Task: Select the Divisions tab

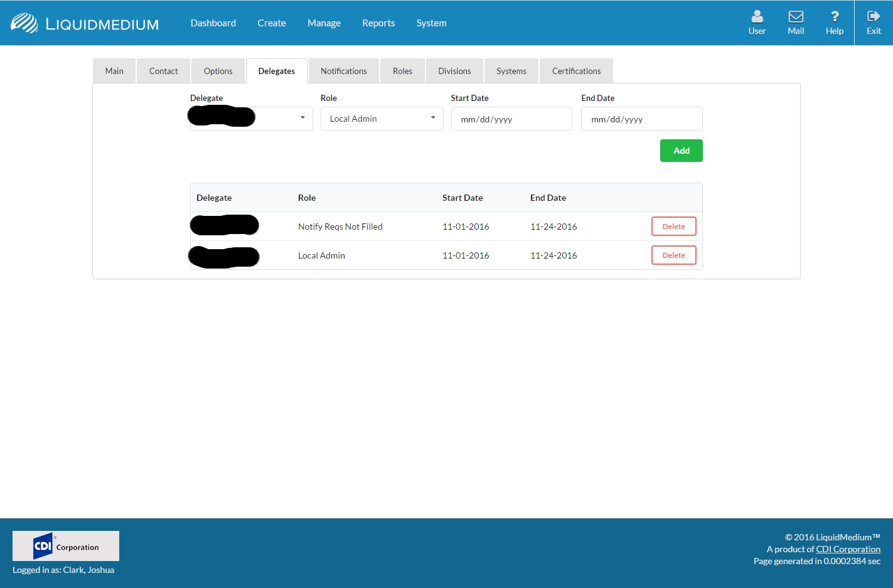Action: tap(454, 71)
